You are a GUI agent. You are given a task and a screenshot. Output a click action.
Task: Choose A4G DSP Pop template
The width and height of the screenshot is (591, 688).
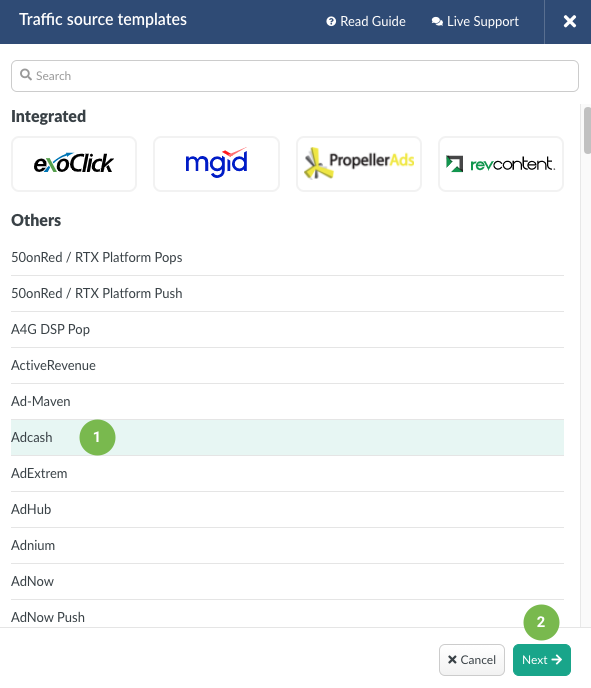tap(287, 330)
